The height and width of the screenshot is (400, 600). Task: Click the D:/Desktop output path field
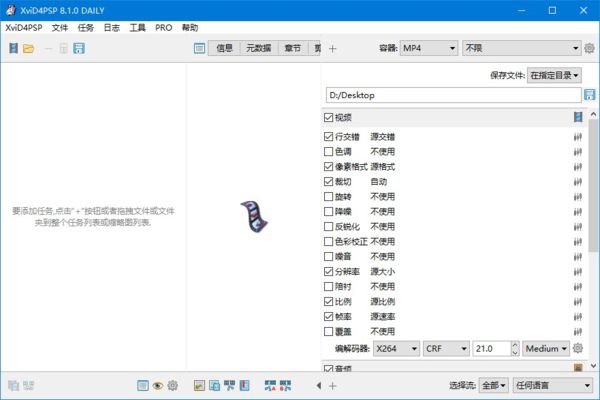[450, 95]
